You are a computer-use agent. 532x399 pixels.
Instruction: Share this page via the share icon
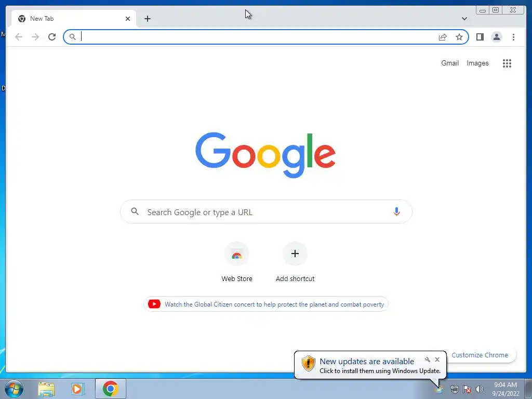(x=443, y=37)
